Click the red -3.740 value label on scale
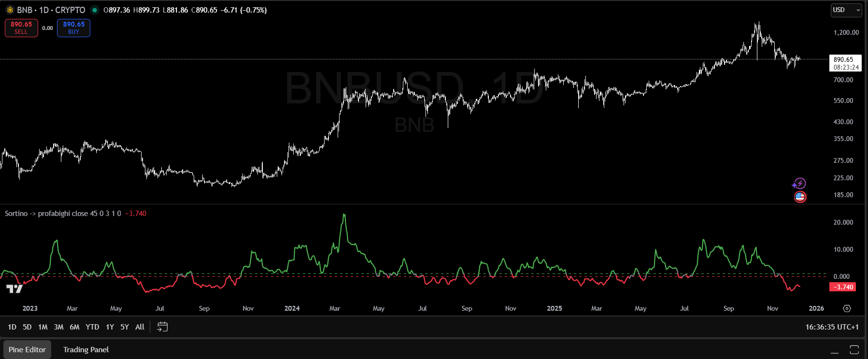Image resolution: width=868 pixels, height=359 pixels. pyautogui.click(x=843, y=287)
